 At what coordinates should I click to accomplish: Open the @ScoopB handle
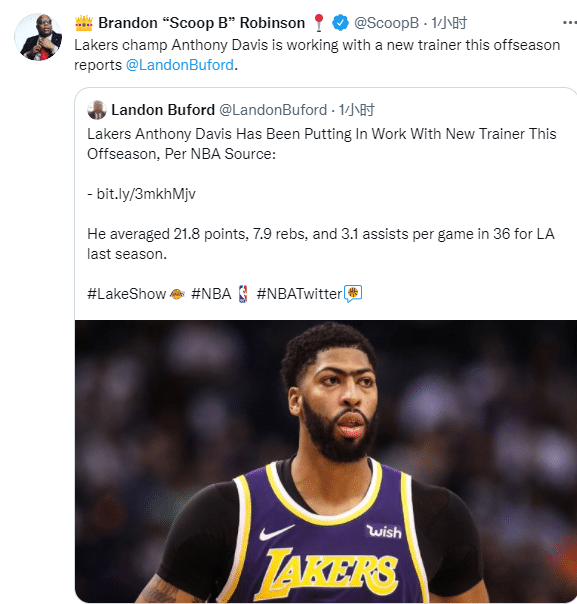pos(386,23)
